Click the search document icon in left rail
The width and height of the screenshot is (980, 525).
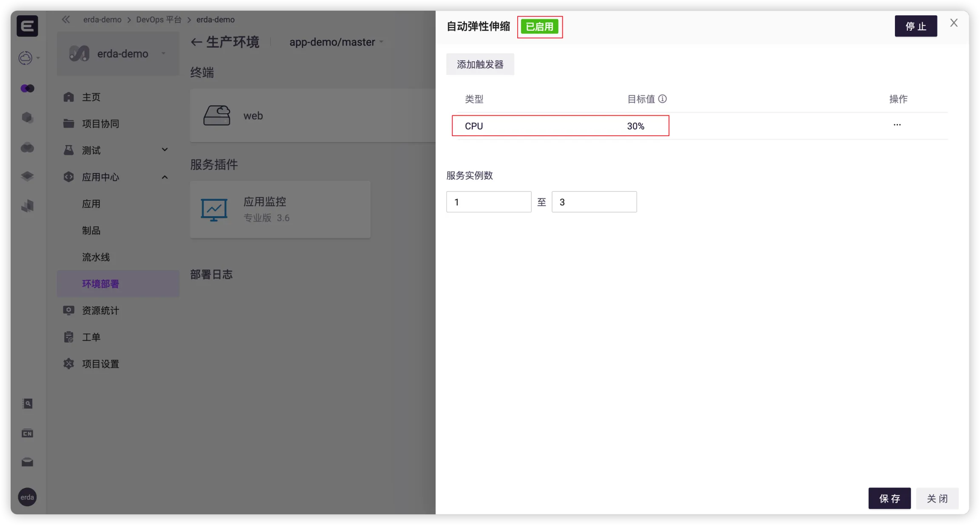(x=27, y=404)
